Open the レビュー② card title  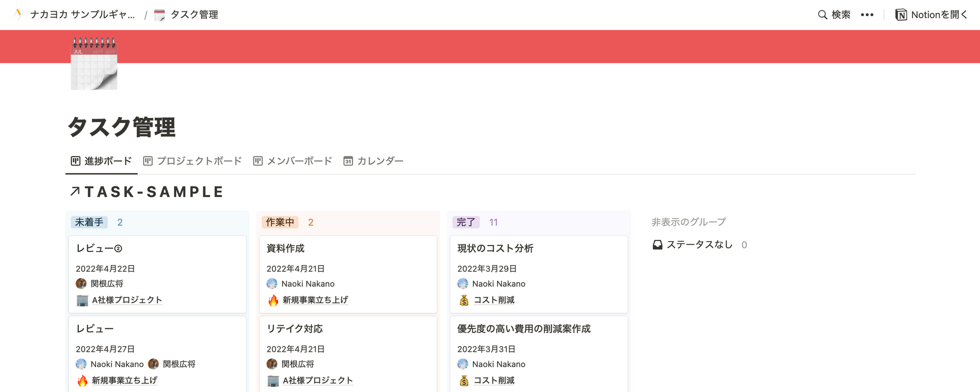99,248
